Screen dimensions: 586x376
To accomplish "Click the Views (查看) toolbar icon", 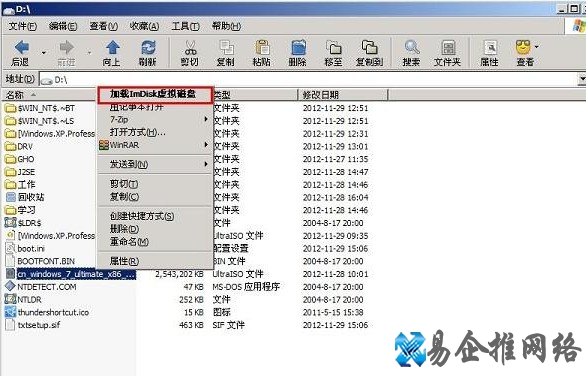I will (x=523, y=47).
